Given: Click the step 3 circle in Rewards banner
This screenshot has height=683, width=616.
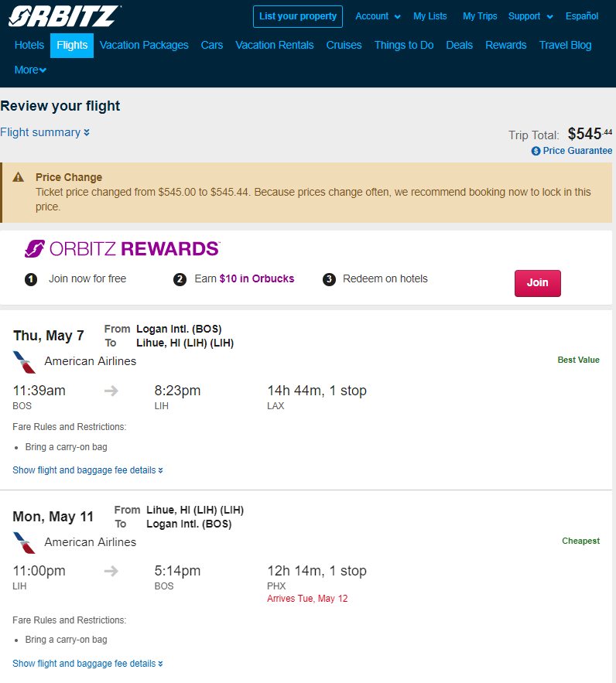Looking at the screenshot, I should coord(329,279).
